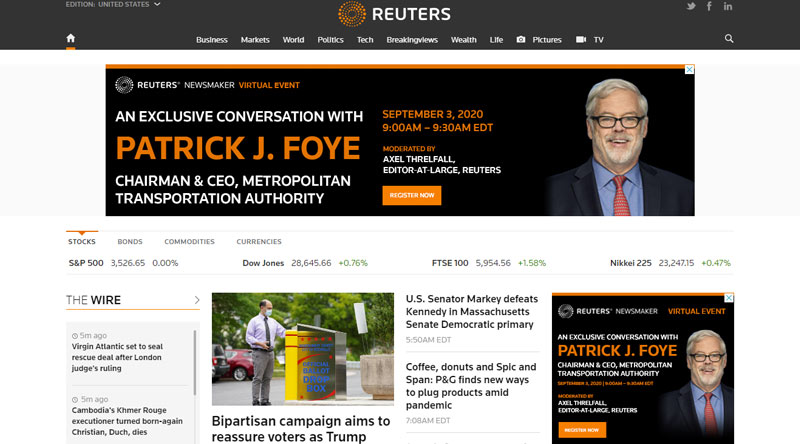Open the FTSE 100 quote
The image size is (800, 444).
pyautogui.click(x=450, y=263)
